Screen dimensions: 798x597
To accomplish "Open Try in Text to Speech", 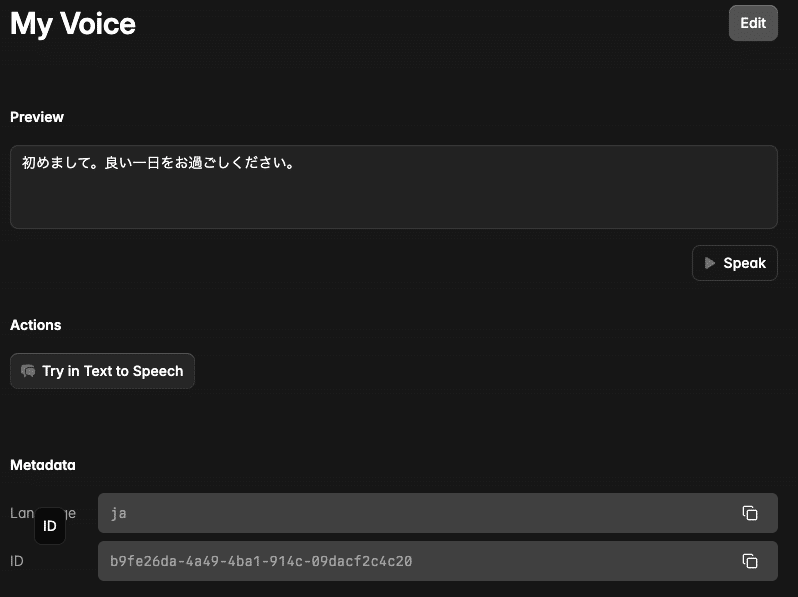I will [x=102, y=371].
